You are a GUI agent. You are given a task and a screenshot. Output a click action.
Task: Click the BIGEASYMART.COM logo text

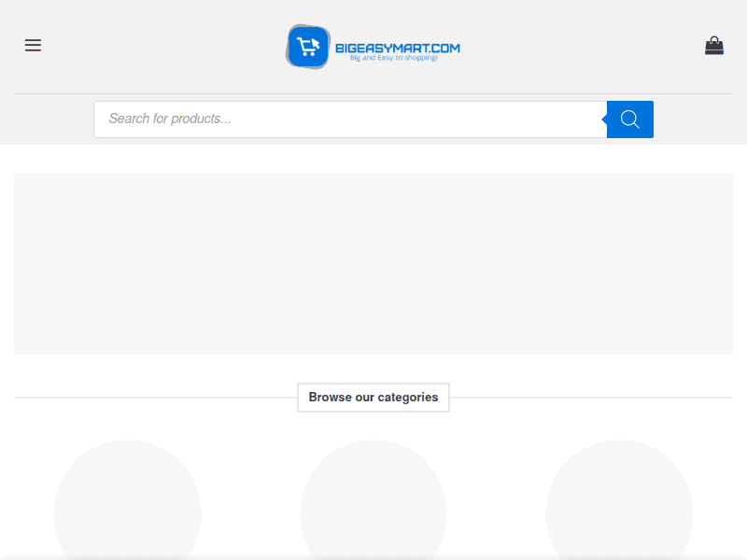(x=397, y=48)
